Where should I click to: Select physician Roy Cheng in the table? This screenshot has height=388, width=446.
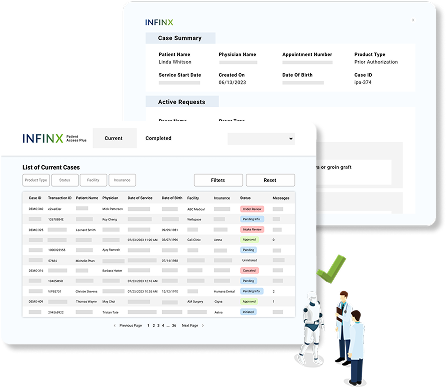110,219
